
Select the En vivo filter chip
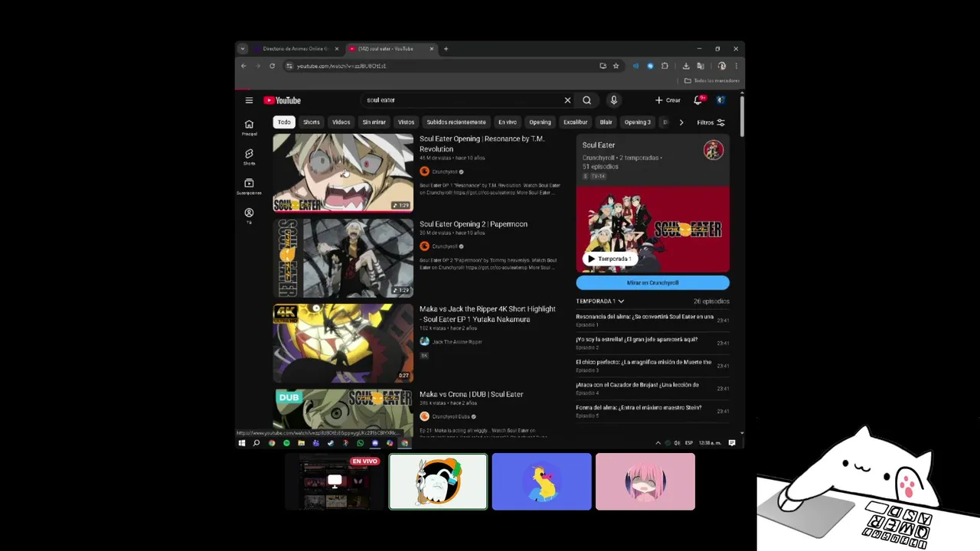508,122
